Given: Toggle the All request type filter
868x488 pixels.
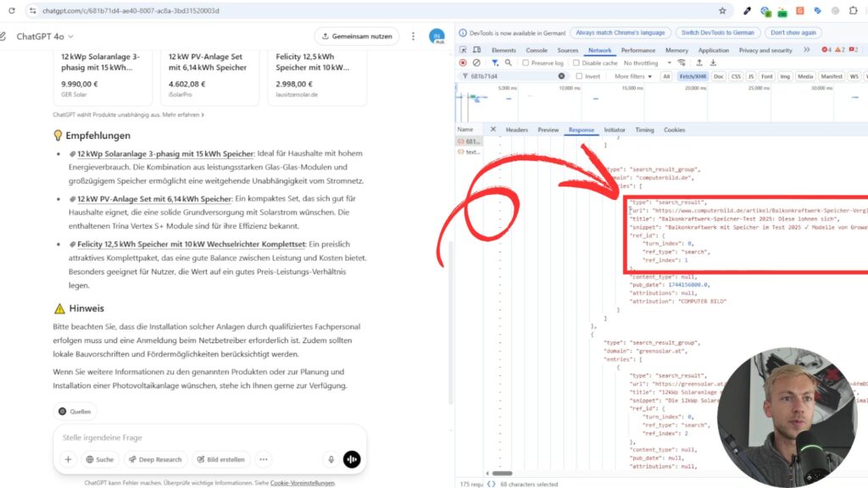Looking at the screenshot, I should (x=666, y=76).
